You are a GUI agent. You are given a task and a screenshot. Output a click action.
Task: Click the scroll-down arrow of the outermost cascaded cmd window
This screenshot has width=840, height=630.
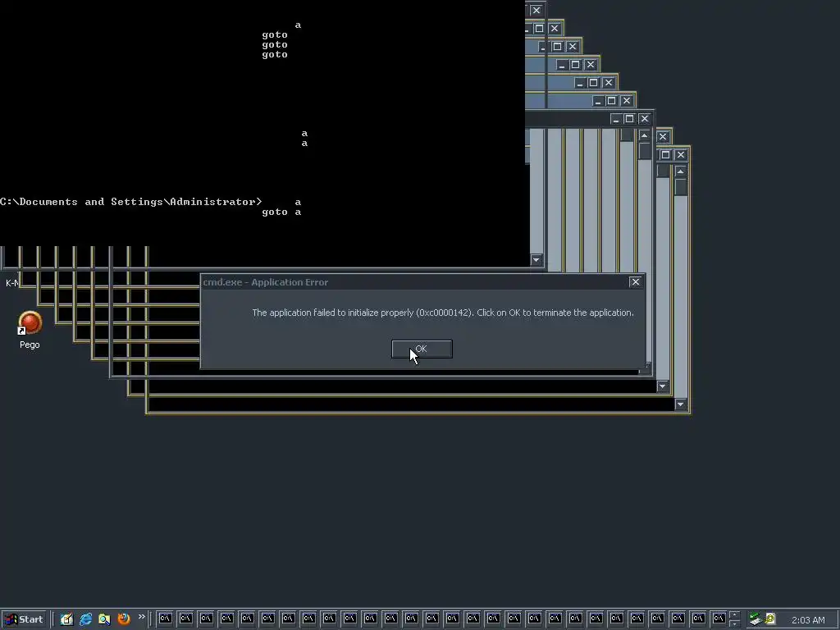680,404
